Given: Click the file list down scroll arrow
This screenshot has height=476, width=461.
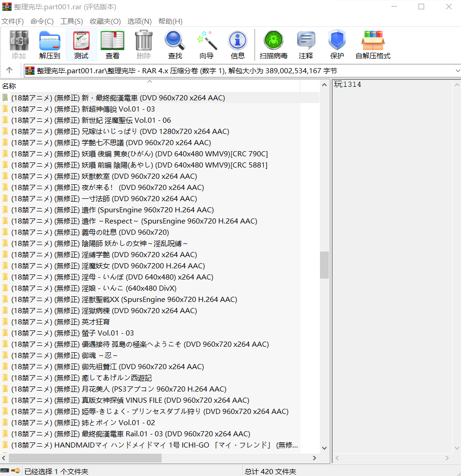Looking at the screenshot, I should (325, 448).
